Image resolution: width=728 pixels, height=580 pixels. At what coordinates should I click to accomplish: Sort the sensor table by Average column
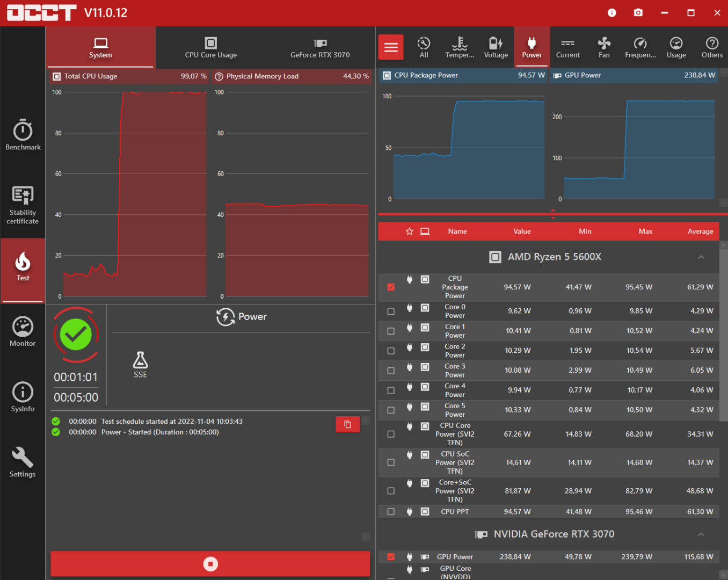700,231
